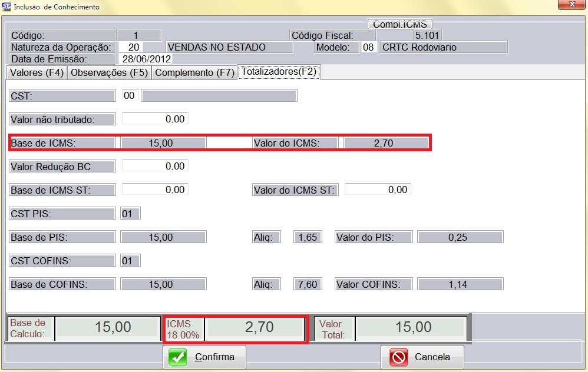Screen dimensions: 588x372
Task: Click the green checkmark Confirma icon
Action: 178,357
